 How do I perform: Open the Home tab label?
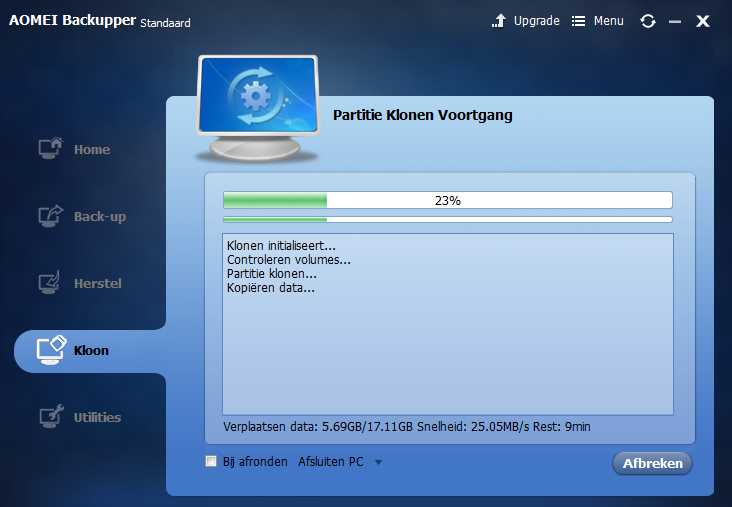92,149
